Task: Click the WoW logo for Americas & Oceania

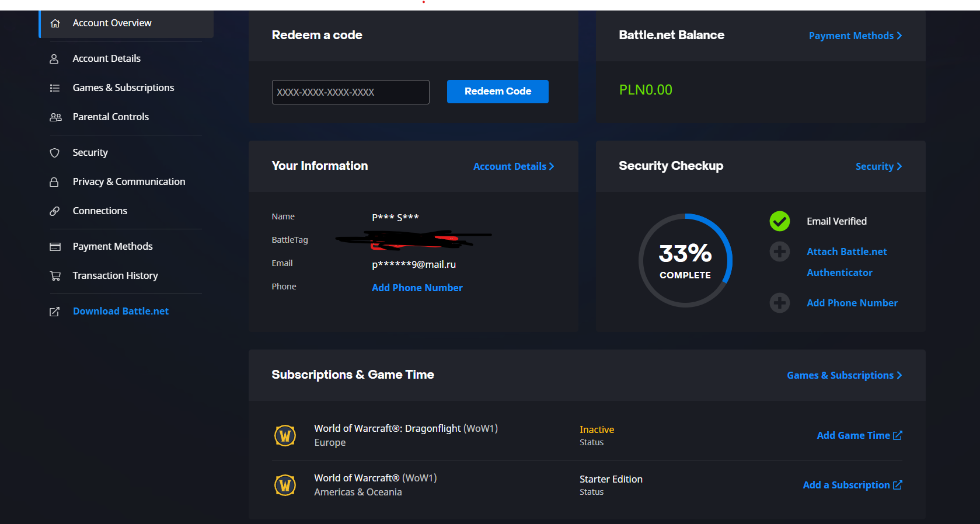Action: pos(285,485)
